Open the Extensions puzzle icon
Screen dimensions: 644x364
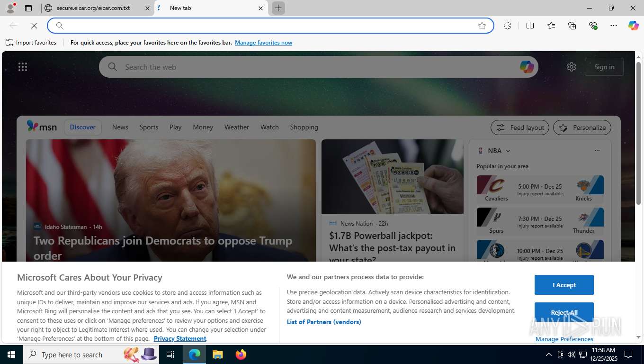tap(508, 26)
